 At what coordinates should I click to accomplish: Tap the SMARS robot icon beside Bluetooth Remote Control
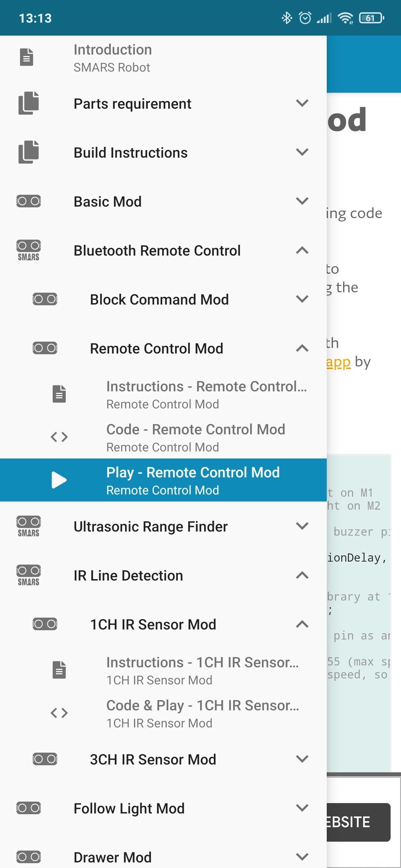29,250
